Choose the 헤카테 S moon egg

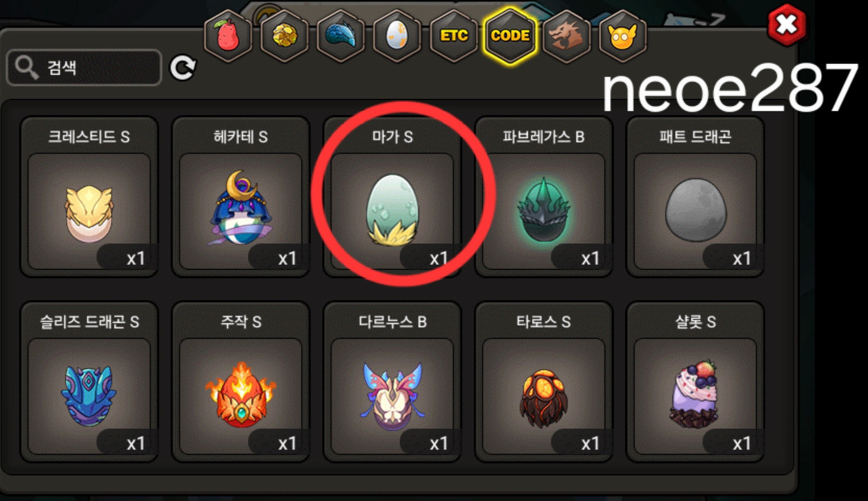pos(241,197)
